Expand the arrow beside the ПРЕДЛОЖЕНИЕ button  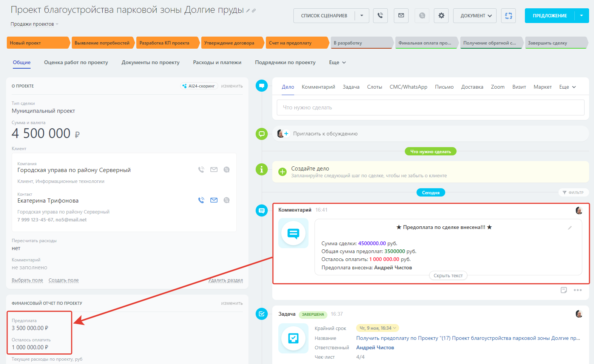click(582, 15)
